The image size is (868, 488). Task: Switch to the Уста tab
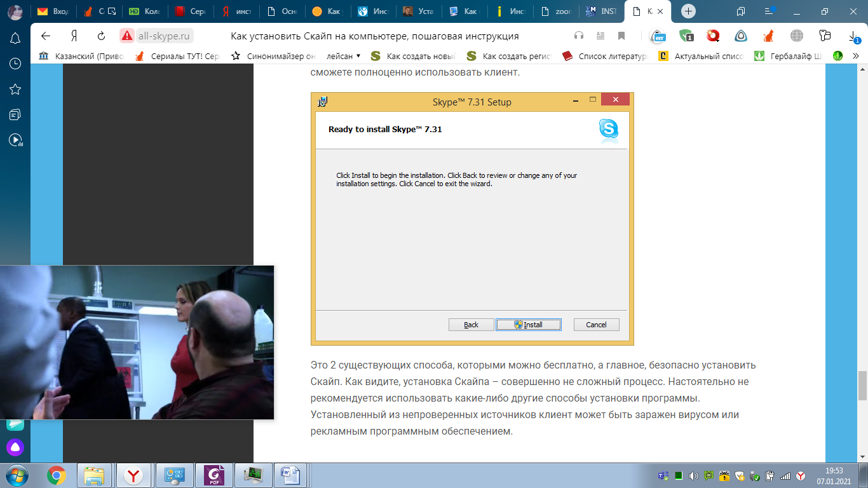click(419, 11)
